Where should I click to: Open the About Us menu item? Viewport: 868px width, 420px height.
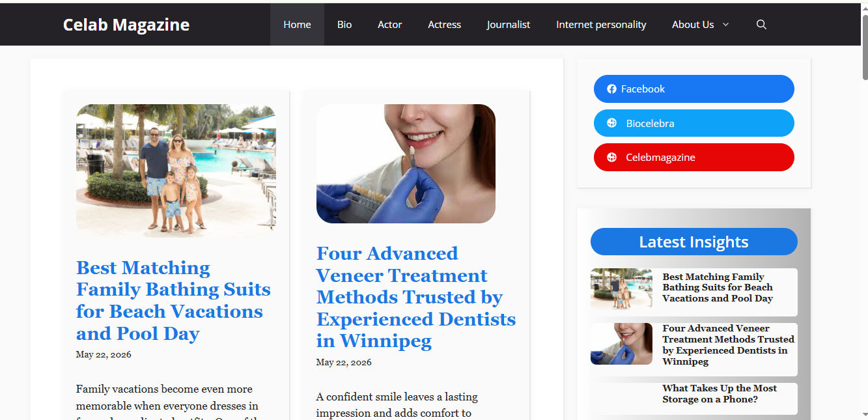693,25
